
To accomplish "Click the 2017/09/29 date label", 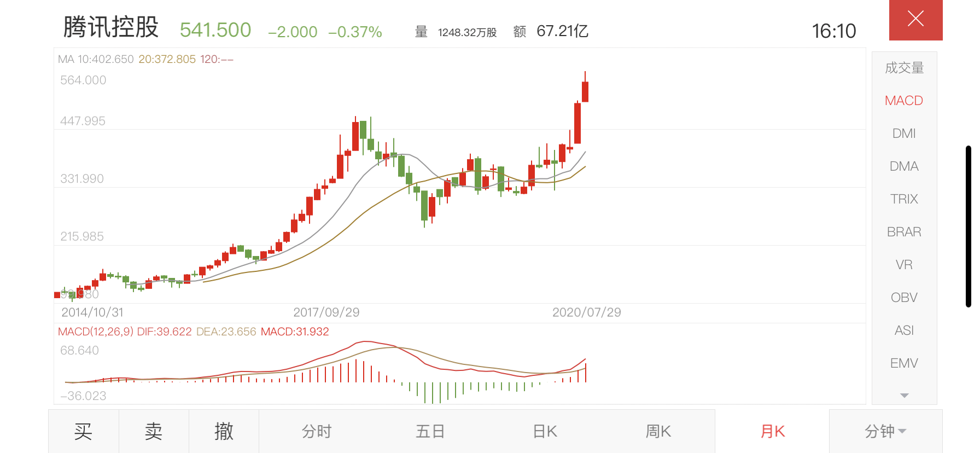I will coord(326,312).
